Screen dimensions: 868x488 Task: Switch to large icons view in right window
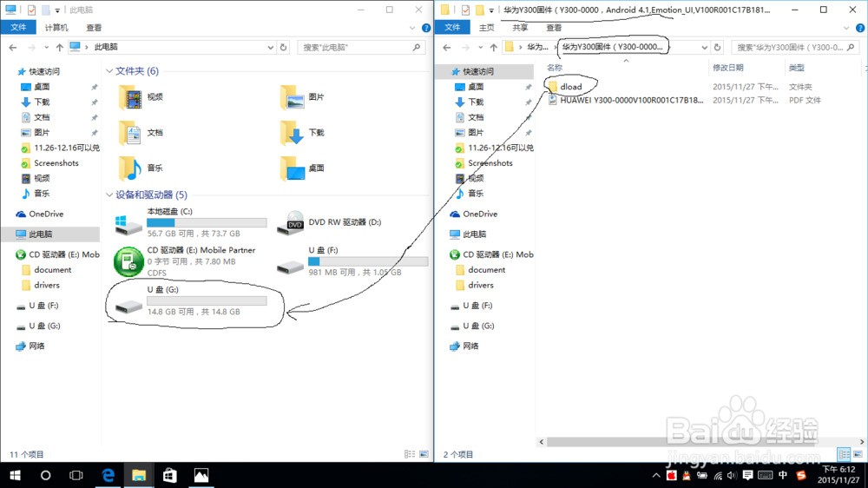(x=858, y=454)
